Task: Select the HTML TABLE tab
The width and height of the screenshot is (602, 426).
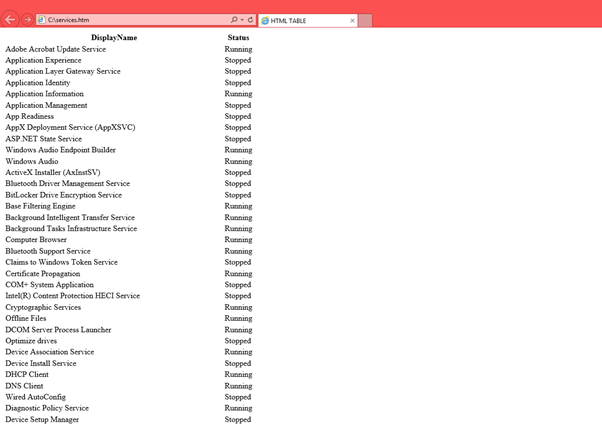Action: (308, 20)
